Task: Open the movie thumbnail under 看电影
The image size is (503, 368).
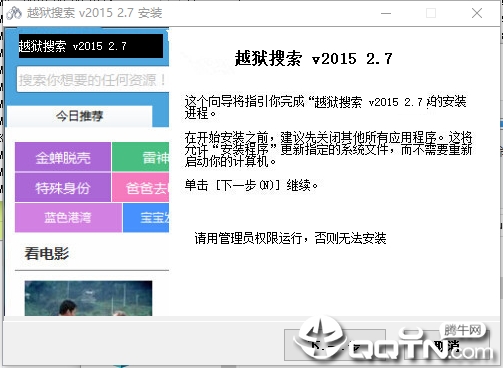Action: 88,298
